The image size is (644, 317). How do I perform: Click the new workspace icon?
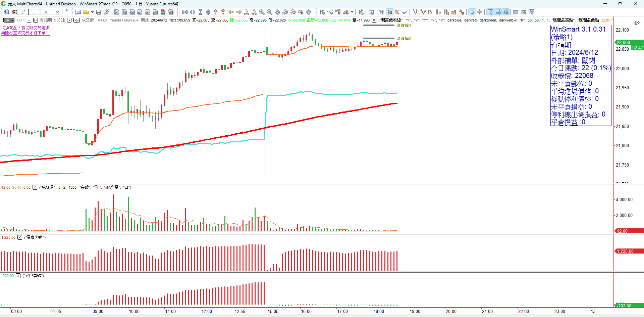tap(78, 12)
